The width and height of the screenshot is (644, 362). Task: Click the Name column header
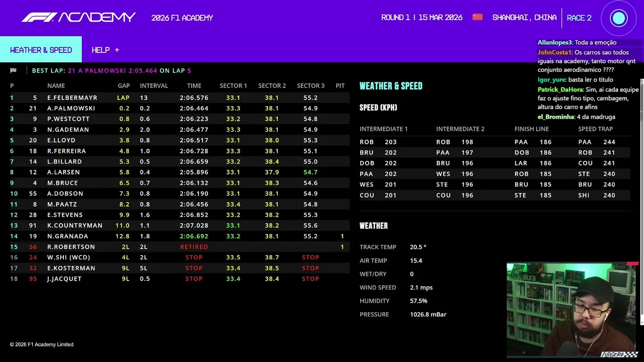(x=56, y=85)
